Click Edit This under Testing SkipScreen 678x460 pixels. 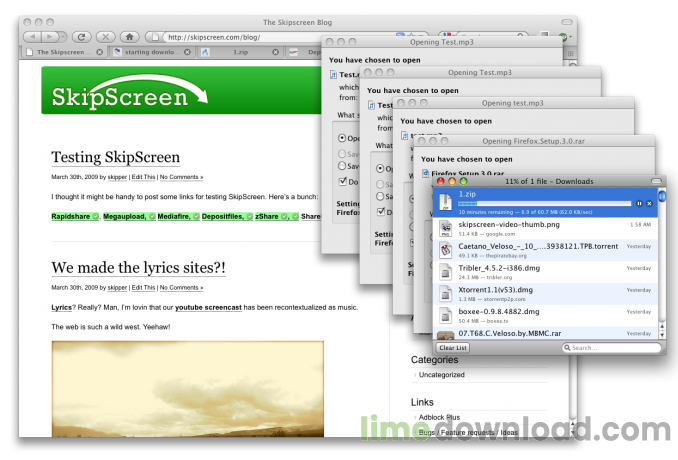point(143,177)
